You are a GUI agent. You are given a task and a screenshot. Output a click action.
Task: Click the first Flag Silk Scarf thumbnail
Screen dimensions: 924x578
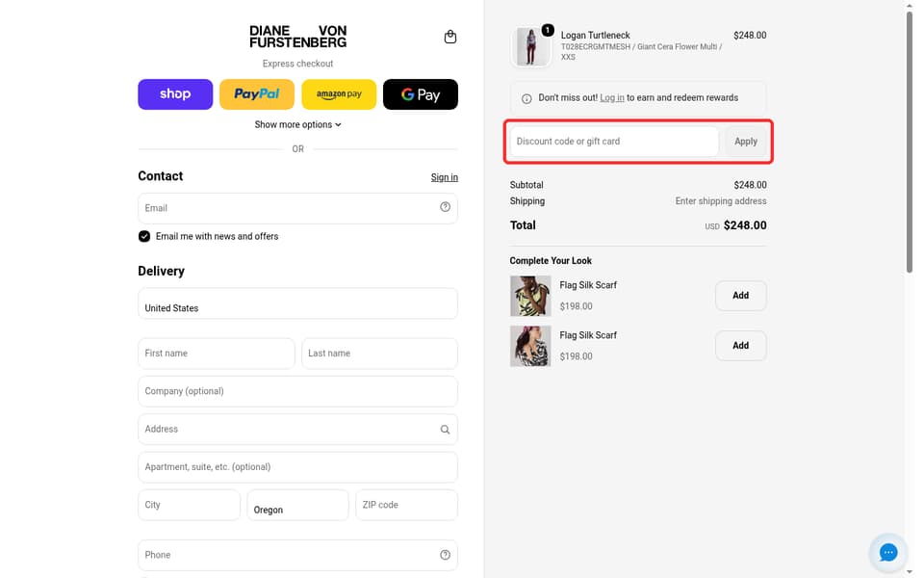pos(530,296)
